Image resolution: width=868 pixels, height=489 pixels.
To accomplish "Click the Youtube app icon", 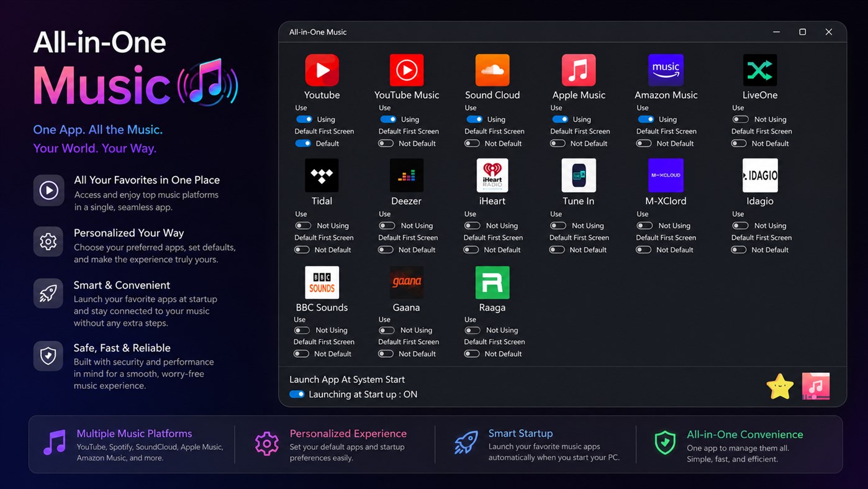I will pos(322,70).
